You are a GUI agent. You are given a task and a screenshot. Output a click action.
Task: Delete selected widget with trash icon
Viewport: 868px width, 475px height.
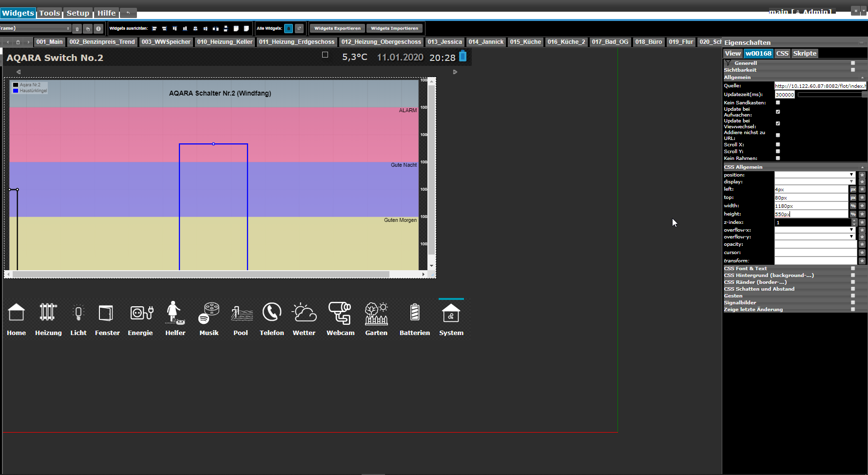click(77, 29)
